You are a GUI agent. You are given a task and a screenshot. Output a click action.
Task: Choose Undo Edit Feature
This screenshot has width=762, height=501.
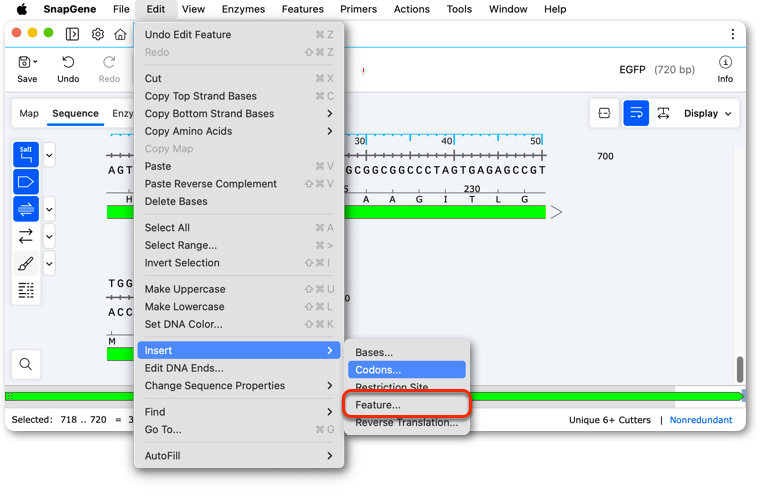click(x=239, y=35)
